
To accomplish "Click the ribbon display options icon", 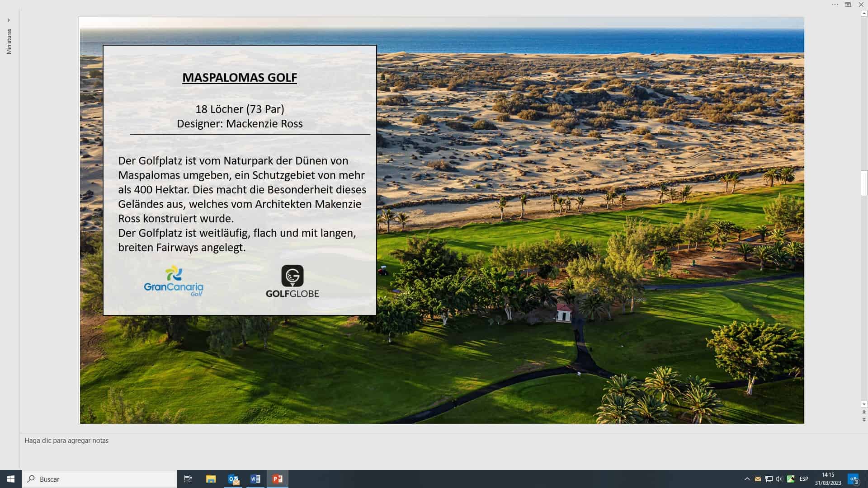I will pyautogui.click(x=848, y=5).
